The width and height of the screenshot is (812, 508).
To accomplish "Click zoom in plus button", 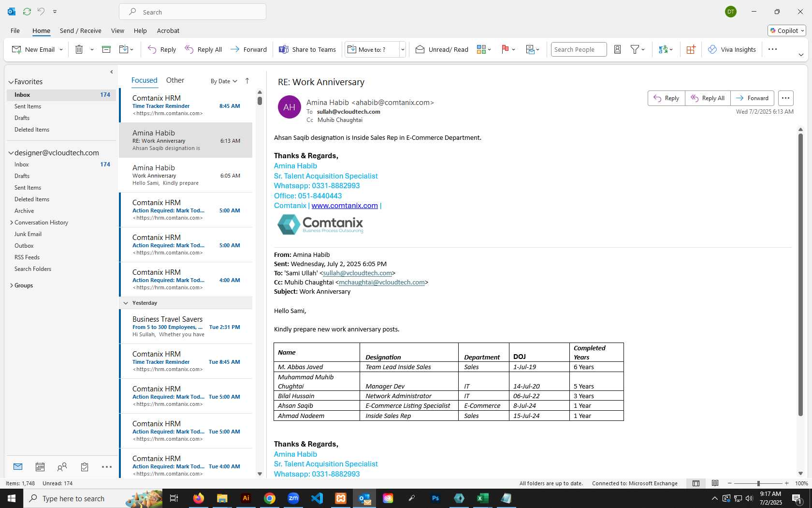I will (x=787, y=483).
